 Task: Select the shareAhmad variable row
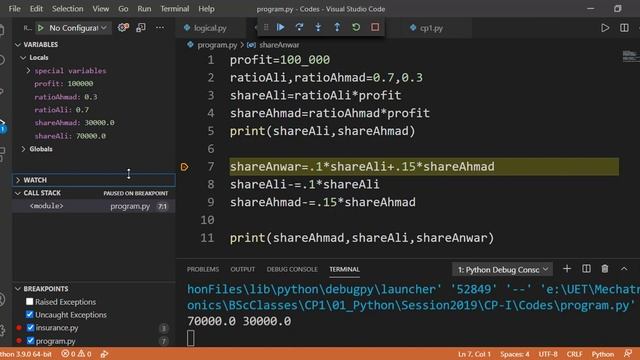(x=94, y=123)
